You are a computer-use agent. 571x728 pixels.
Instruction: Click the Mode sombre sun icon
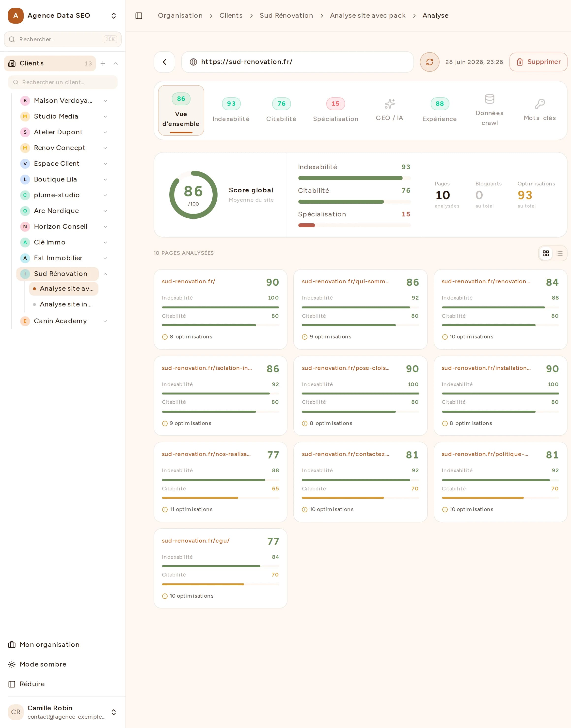[12, 664]
